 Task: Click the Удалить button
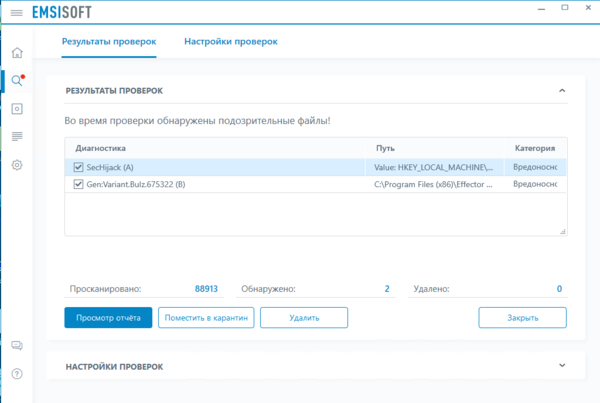click(x=304, y=318)
